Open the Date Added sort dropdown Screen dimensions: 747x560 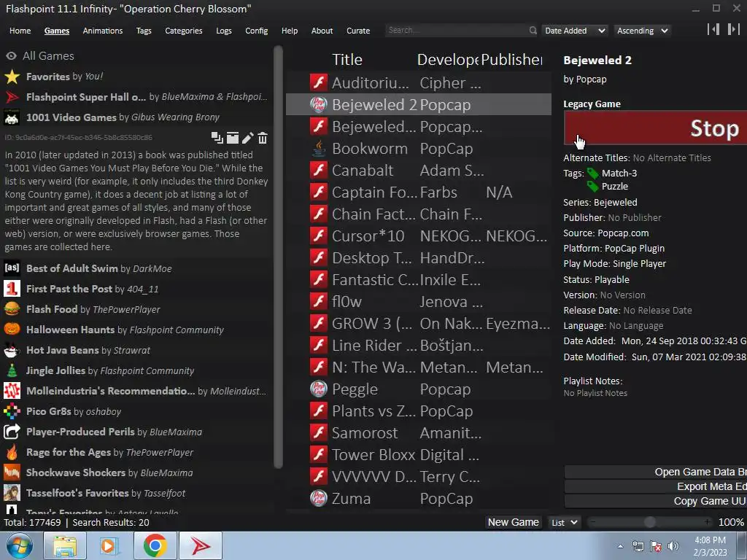click(575, 31)
